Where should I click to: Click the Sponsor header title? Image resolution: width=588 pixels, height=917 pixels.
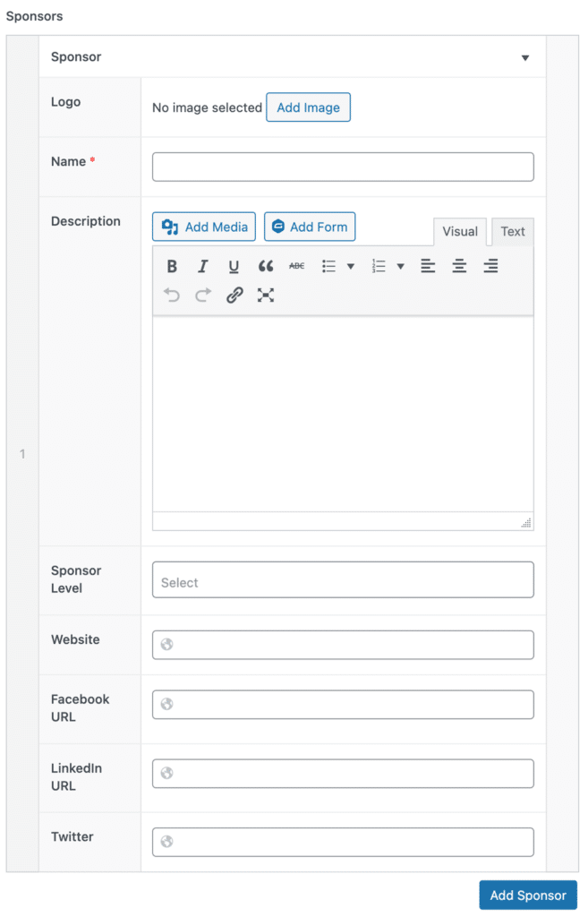[x=76, y=56]
